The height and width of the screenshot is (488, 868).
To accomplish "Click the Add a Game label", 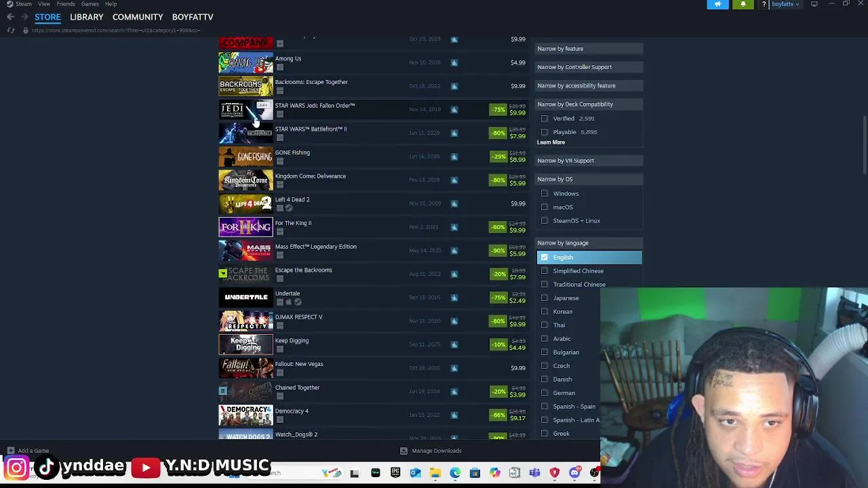I will click(x=33, y=451).
